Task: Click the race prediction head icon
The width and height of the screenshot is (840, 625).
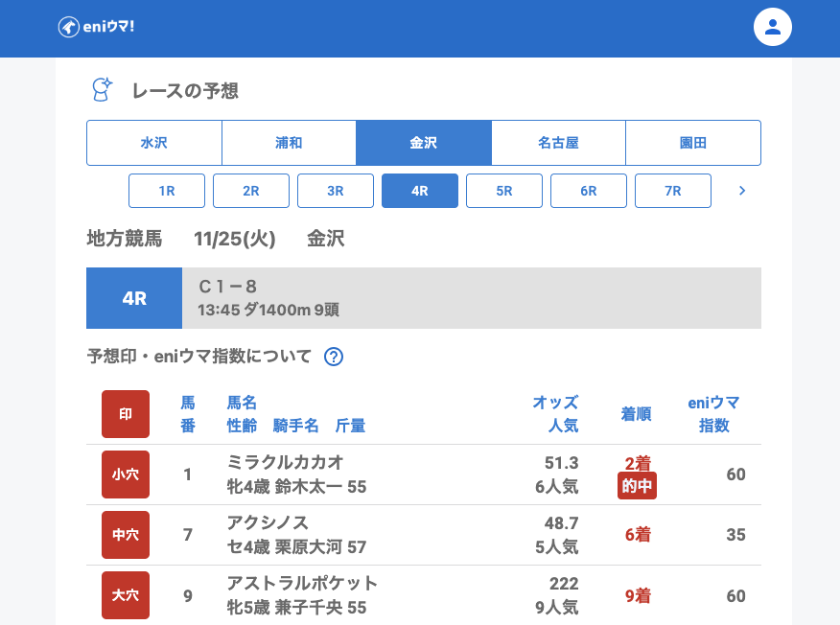Action: [x=101, y=90]
